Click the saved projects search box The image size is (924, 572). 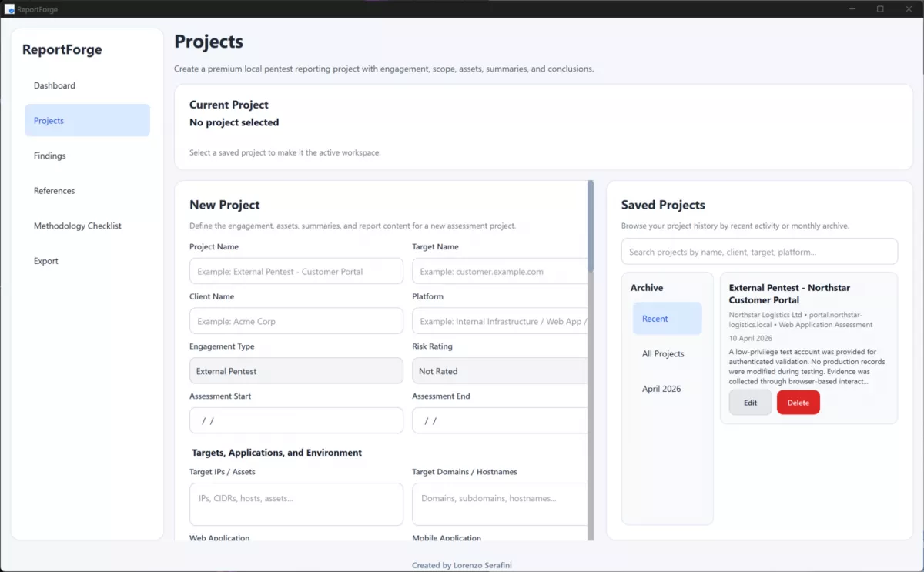[759, 251]
